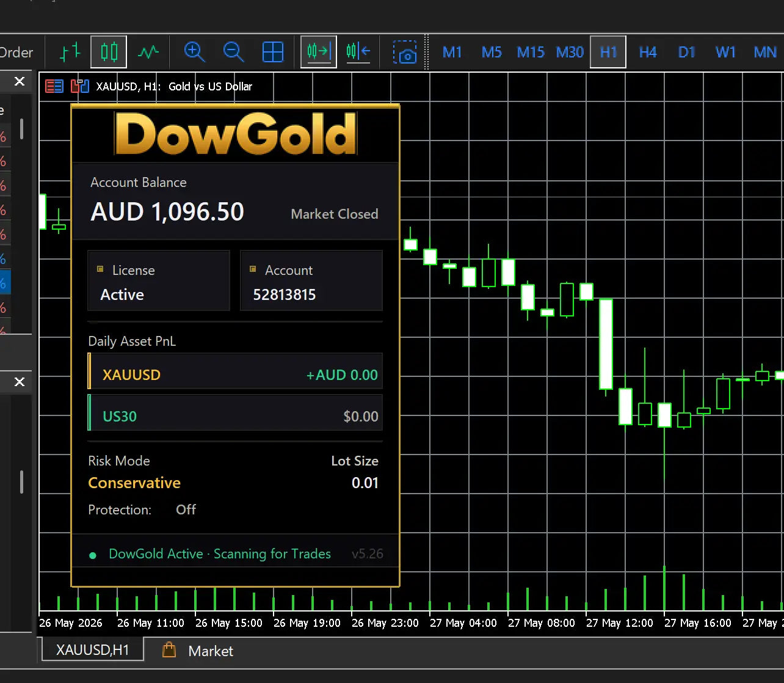Zoom in on the chart
Viewport: 784px width, 683px height.
(194, 52)
